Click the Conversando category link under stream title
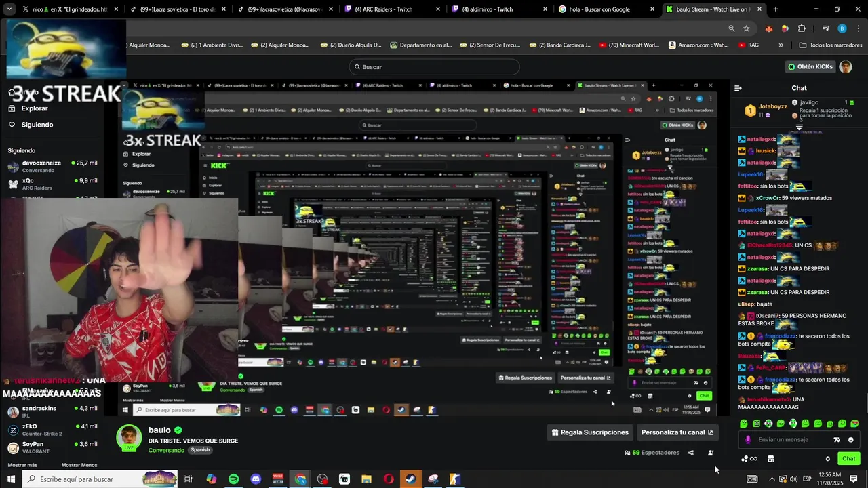 166,450
